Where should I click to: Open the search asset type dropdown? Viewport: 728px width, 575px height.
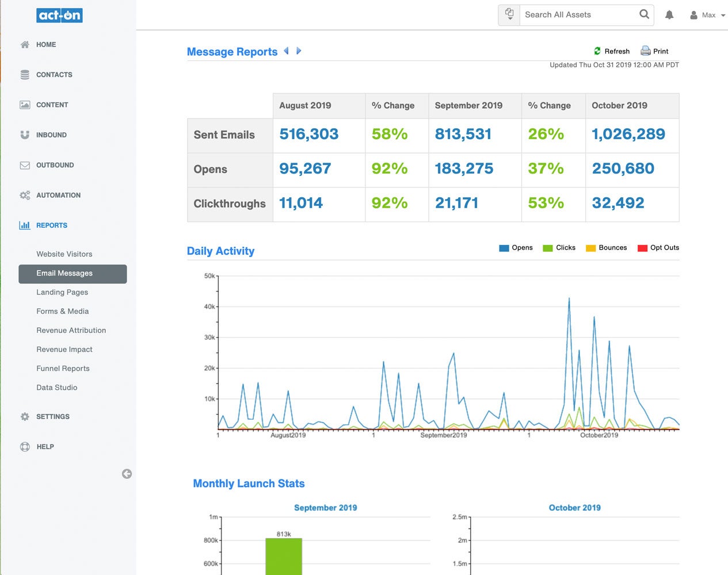pos(509,15)
